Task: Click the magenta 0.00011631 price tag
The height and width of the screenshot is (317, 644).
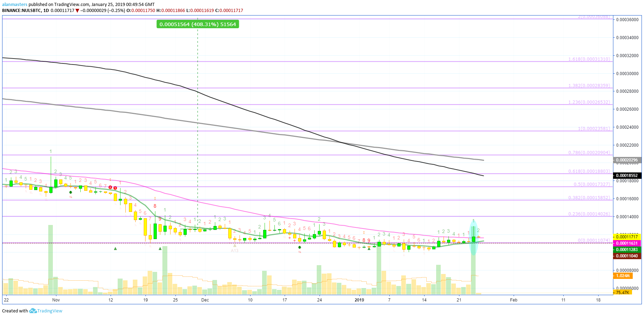Action: (627, 243)
